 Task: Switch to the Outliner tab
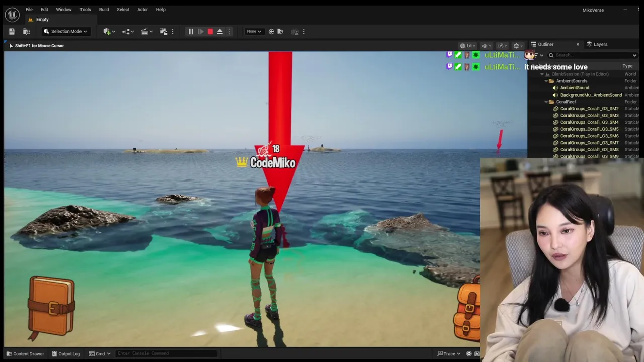(545, 44)
